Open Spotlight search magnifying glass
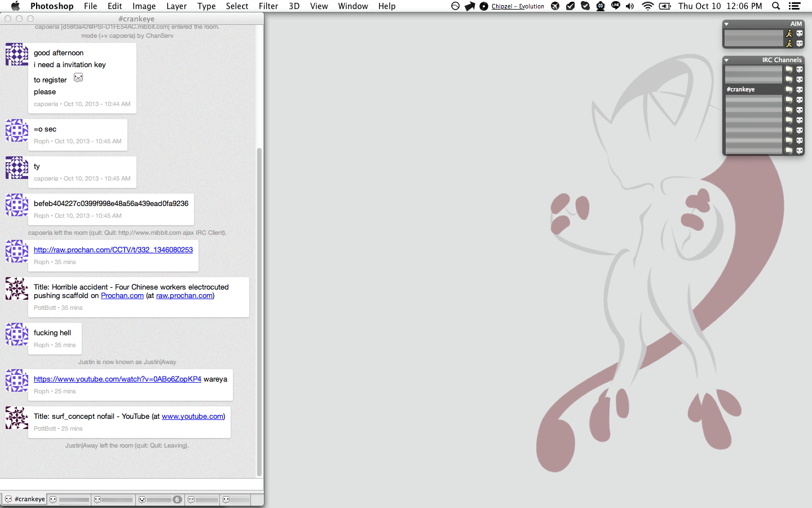 pos(776,6)
